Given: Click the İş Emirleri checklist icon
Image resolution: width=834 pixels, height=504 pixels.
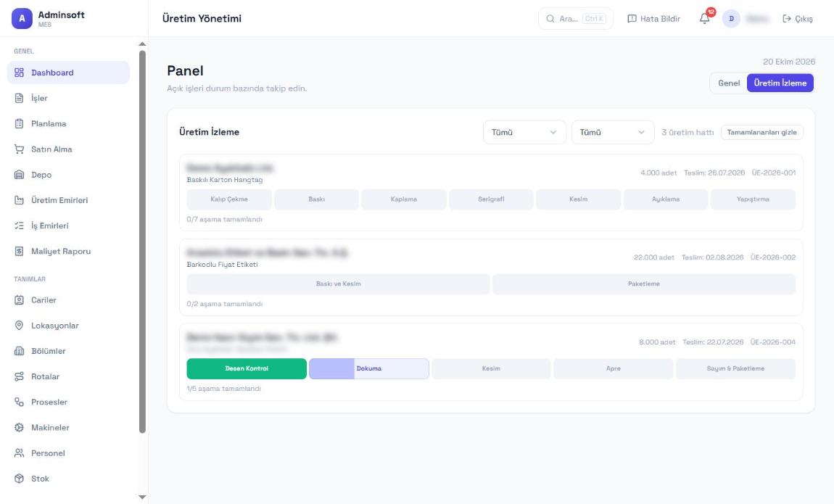Looking at the screenshot, I should click(19, 226).
